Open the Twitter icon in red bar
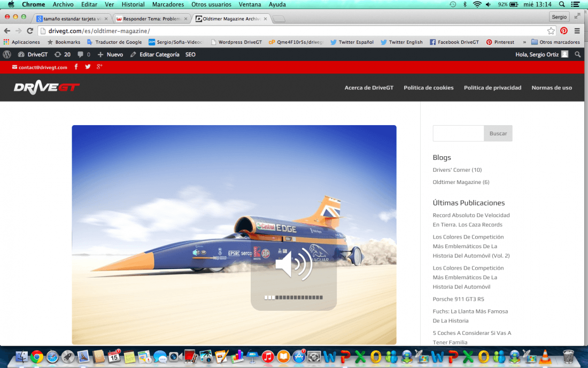 pyautogui.click(x=88, y=67)
